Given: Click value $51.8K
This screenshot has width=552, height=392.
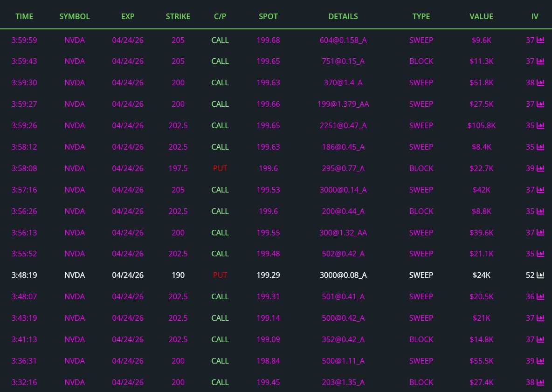Looking at the screenshot, I should [481, 83].
